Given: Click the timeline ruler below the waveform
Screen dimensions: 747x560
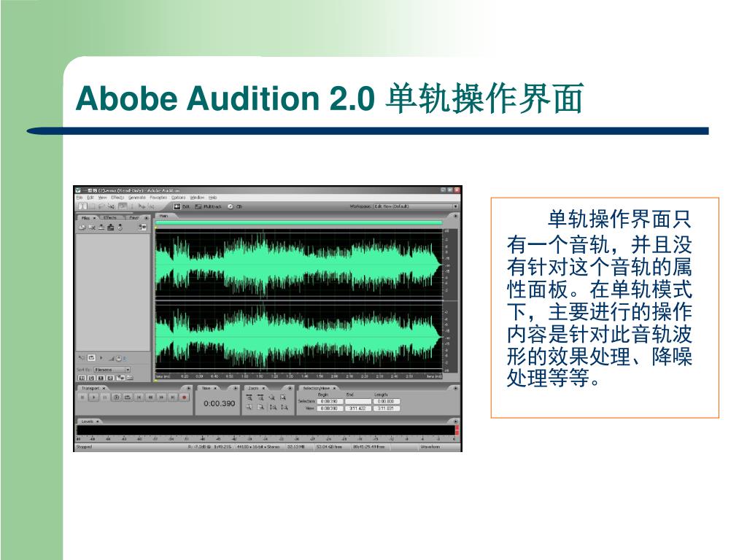Looking at the screenshot, I should (x=298, y=376).
